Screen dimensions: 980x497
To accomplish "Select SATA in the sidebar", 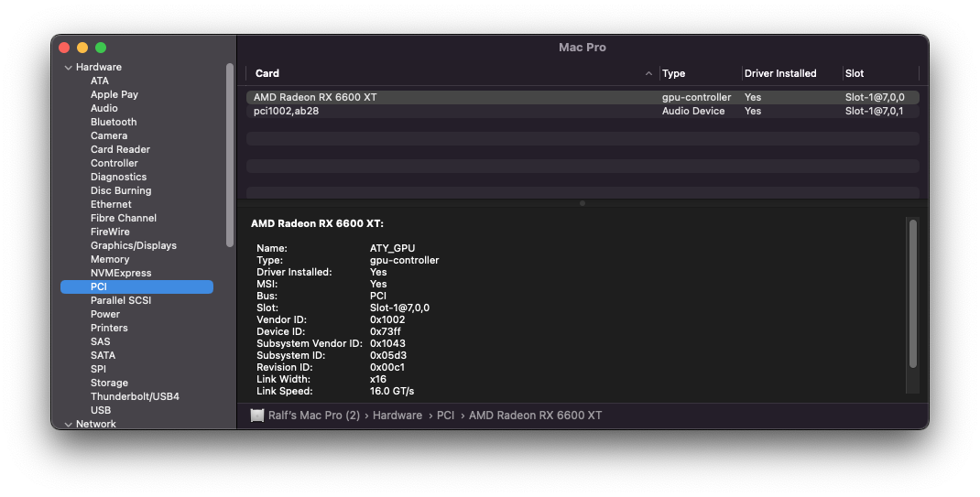I will point(103,355).
